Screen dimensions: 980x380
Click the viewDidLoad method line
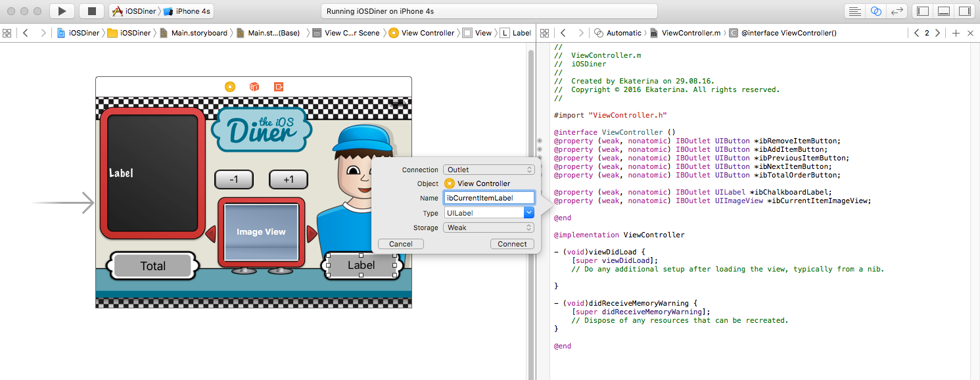click(600, 252)
